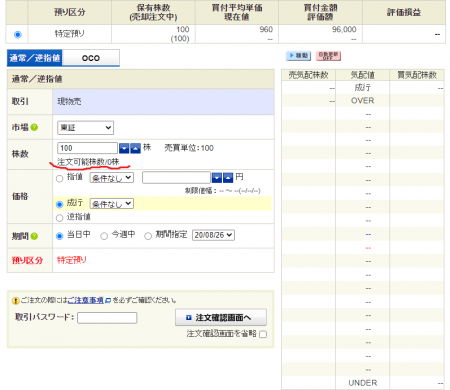Click the 期間 green help icon
This screenshot has width=450, height=390.
(34, 236)
